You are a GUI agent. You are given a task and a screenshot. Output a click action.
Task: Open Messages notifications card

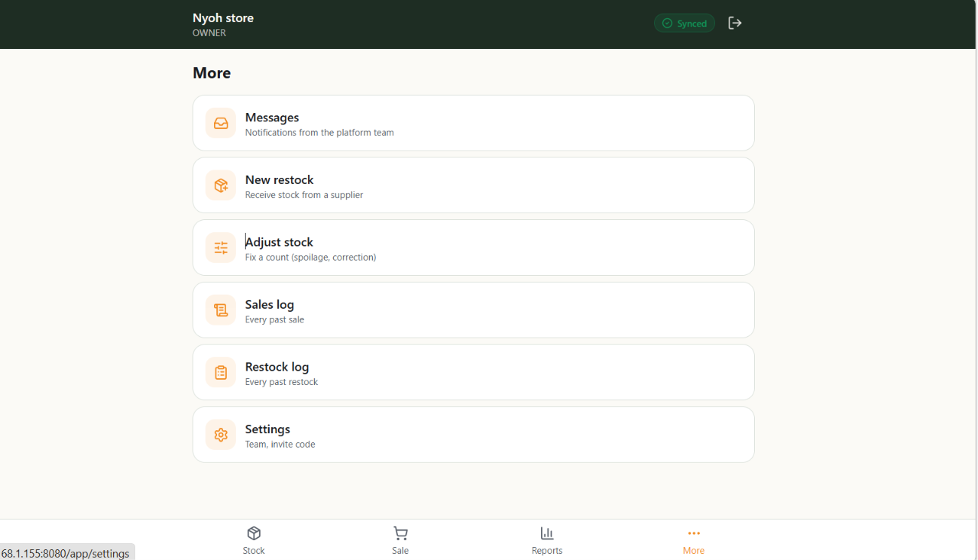pos(474,123)
